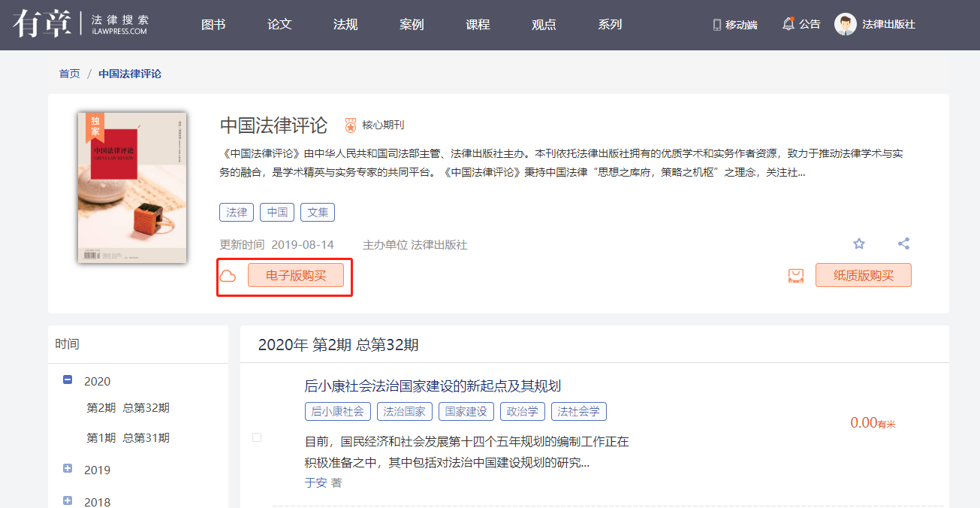Click the 法治国家 keyword tag

(x=404, y=411)
